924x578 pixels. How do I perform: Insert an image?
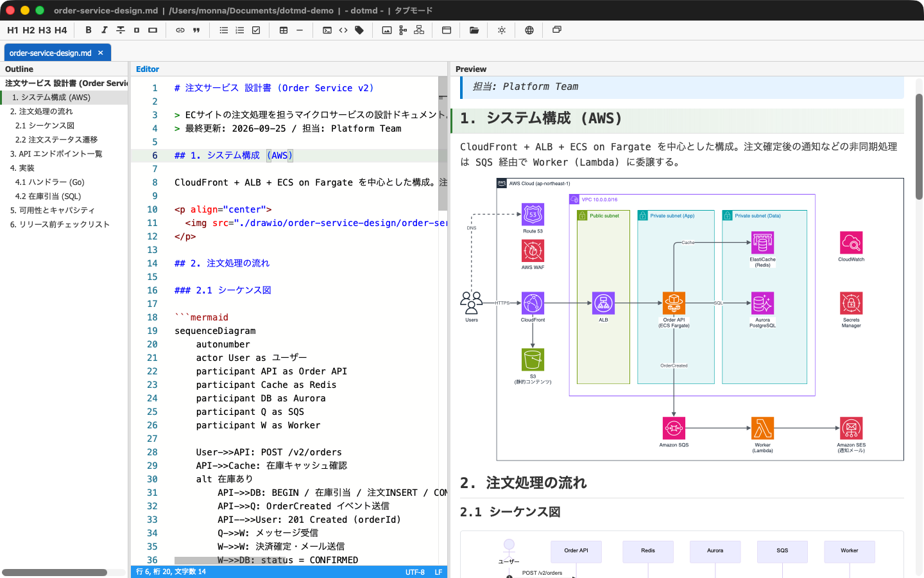point(387,30)
